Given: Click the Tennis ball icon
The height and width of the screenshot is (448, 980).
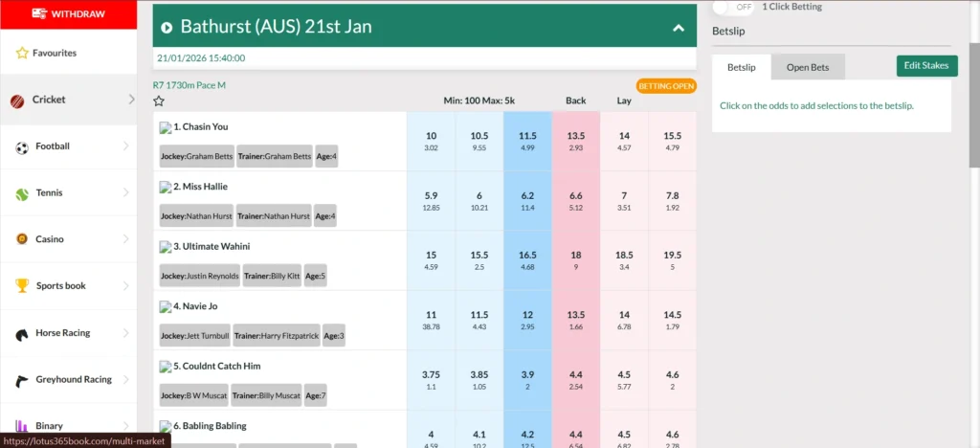Looking at the screenshot, I should [22, 193].
